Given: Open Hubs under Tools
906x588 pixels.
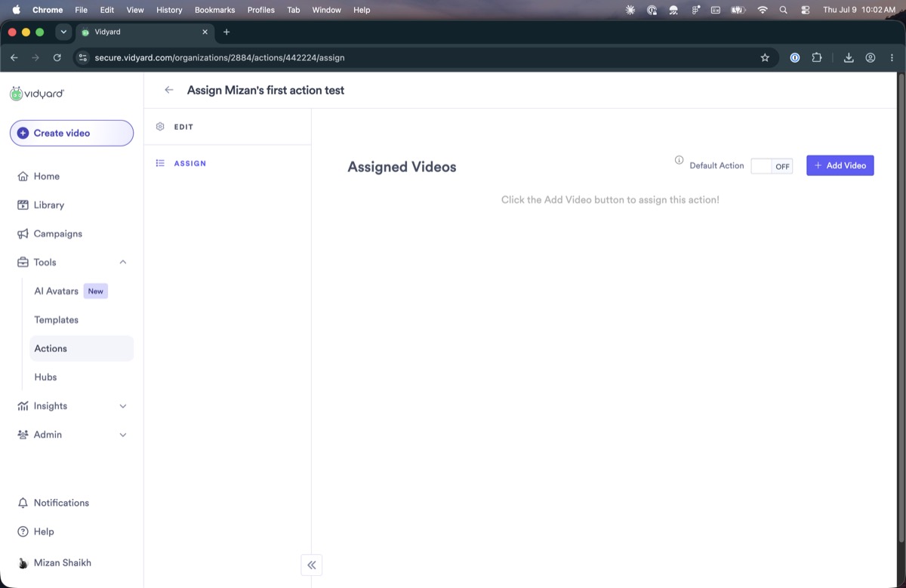Looking at the screenshot, I should tap(82, 377).
